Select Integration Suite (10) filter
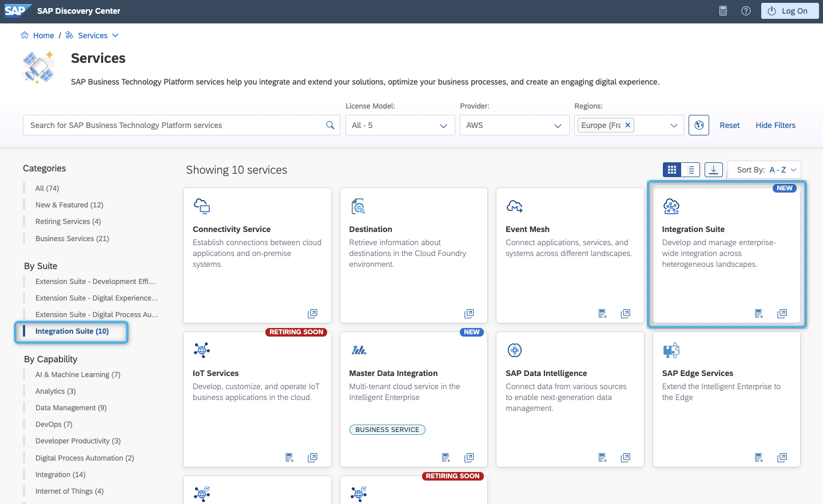Screen dimensions: 823x504 click(72, 331)
